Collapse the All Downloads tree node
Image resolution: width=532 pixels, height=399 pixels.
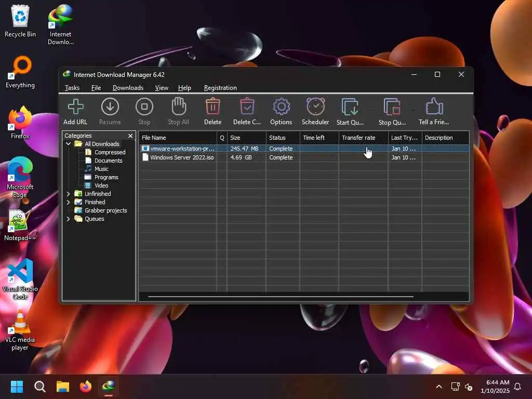point(68,144)
